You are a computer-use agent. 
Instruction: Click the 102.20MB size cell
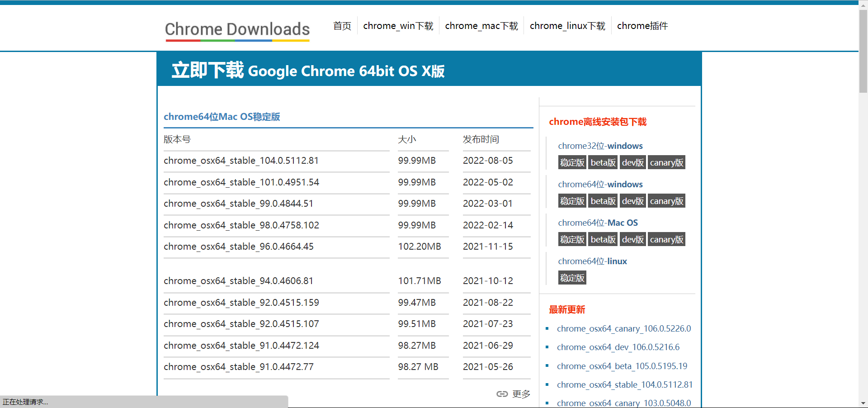click(420, 247)
